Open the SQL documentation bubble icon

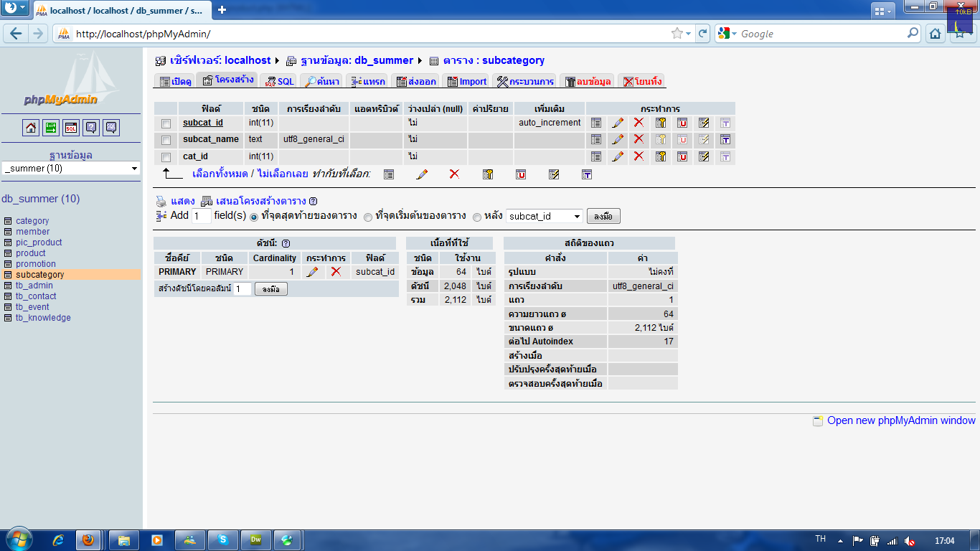pos(111,128)
